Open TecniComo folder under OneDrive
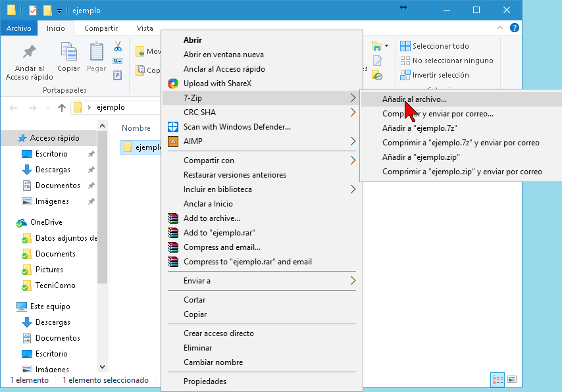The height and width of the screenshot is (392, 562). [x=49, y=285]
